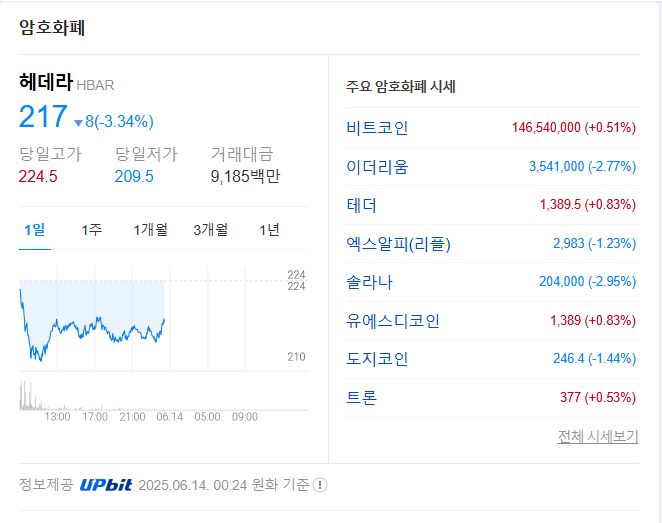
Task: Open the 테더 link
Action: pyautogui.click(x=361, y=205)
